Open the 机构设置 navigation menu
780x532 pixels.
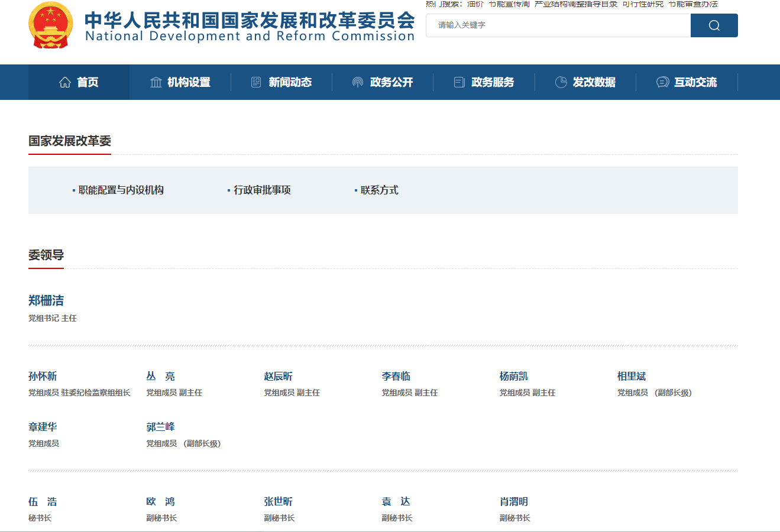coord(189,82)
